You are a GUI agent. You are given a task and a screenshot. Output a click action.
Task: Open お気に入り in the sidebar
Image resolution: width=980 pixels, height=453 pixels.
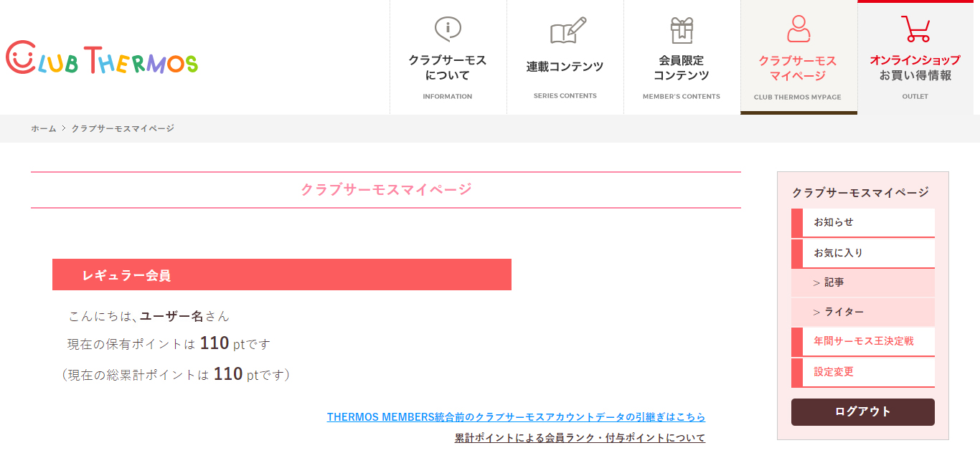863,253
